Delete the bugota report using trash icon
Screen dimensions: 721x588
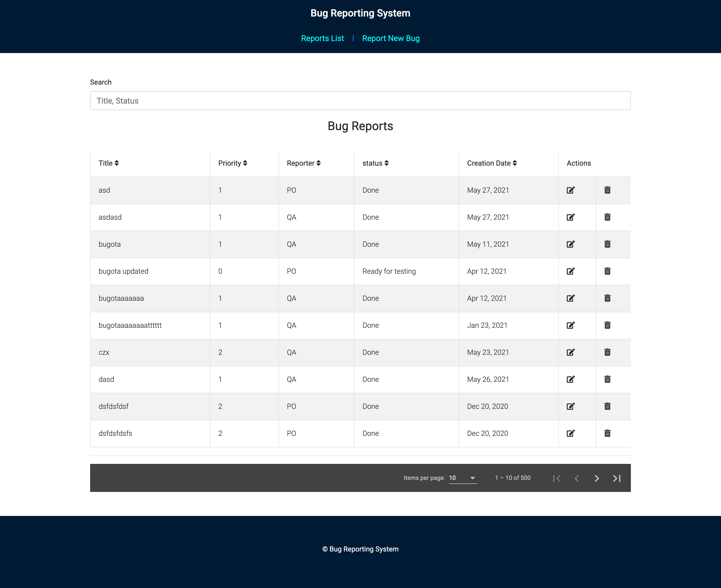click(608, 244)
